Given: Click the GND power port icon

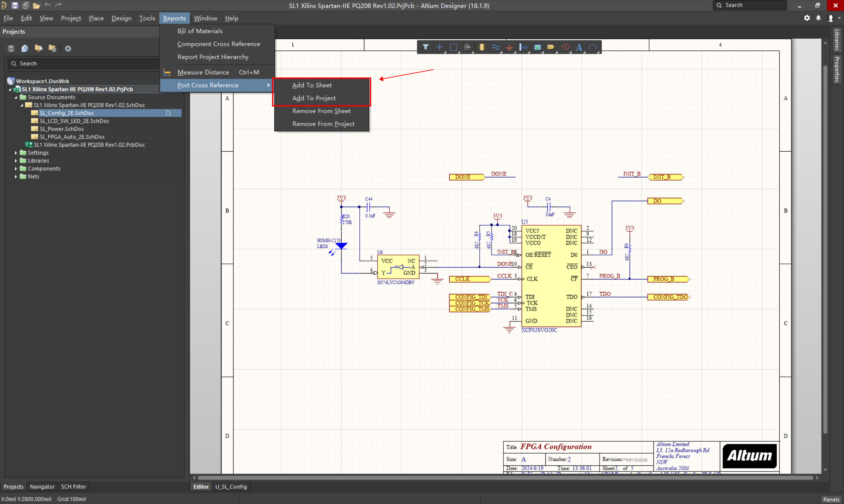Looking at the screenshot, I should [x=509, y=47].
